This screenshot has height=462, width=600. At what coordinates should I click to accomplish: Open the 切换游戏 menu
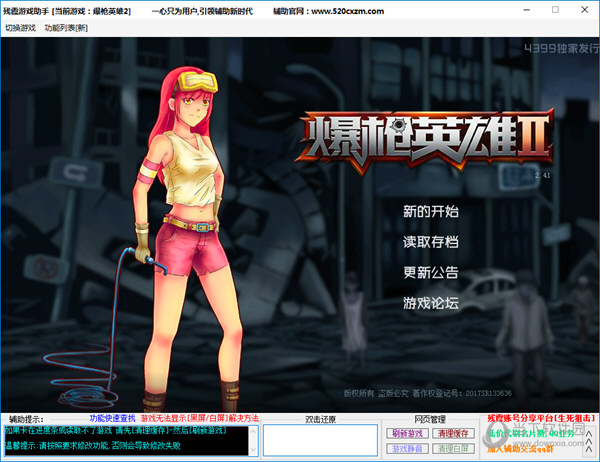click(20, 28)
